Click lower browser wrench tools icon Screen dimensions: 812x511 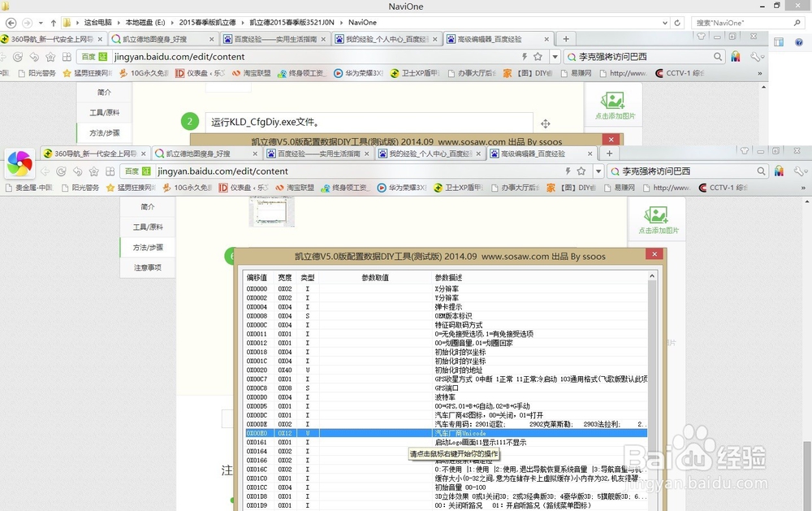point(800,171)
